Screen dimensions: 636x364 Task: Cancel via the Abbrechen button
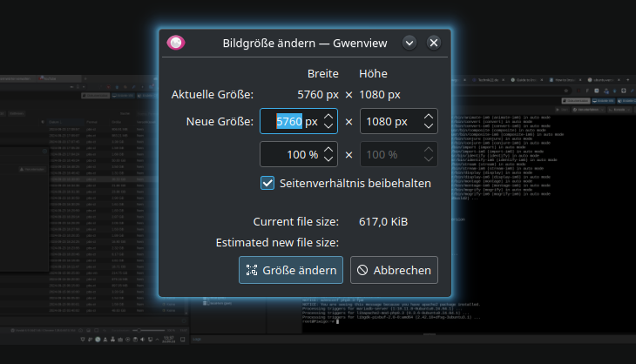point(394,270)
